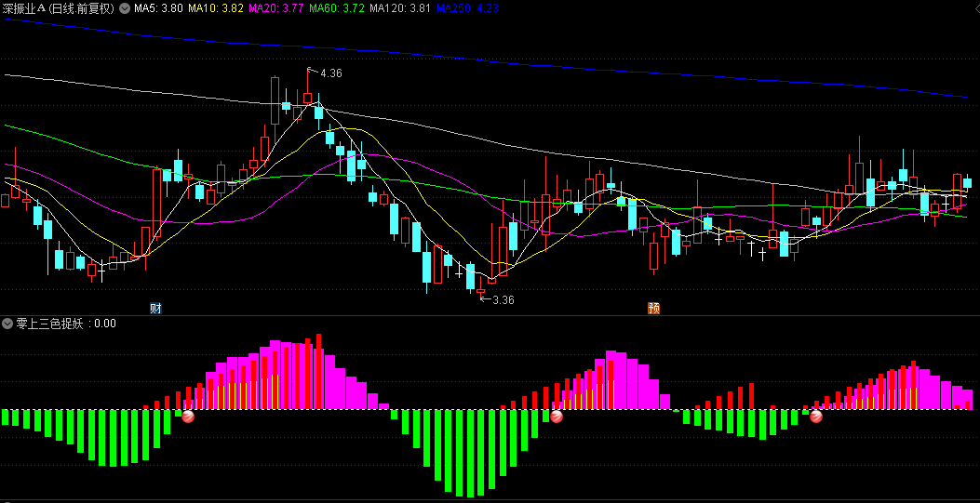The width and height of the screenshot is (980, 503).
Task: Click the 3.36 low price annotation
Action: (x=503, y=299)
